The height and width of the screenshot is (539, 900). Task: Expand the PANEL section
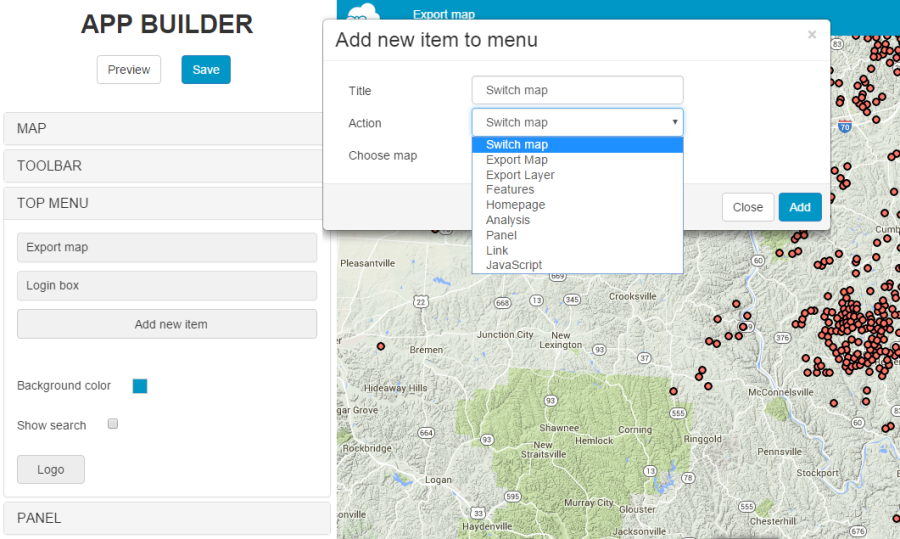[x=166, y=518]
